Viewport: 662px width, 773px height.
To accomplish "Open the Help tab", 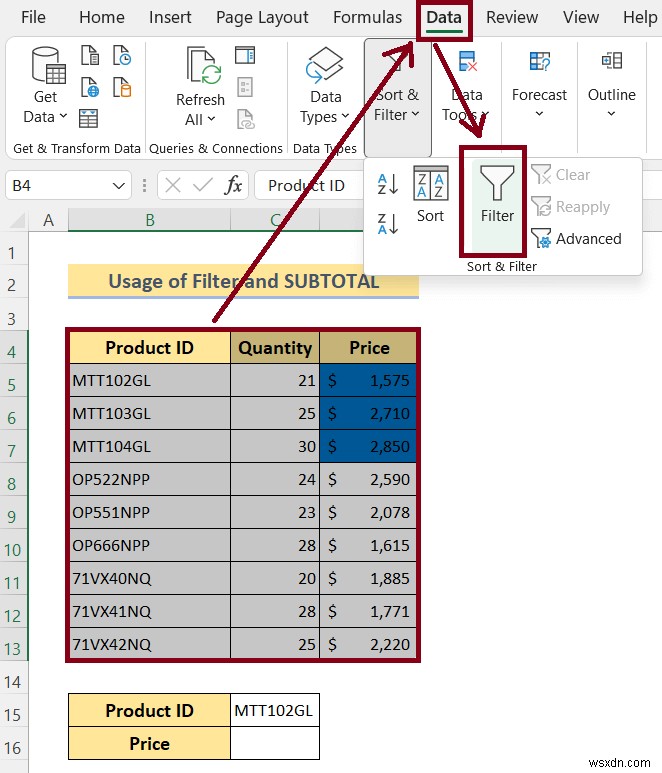I will click(x=640, y=17).
